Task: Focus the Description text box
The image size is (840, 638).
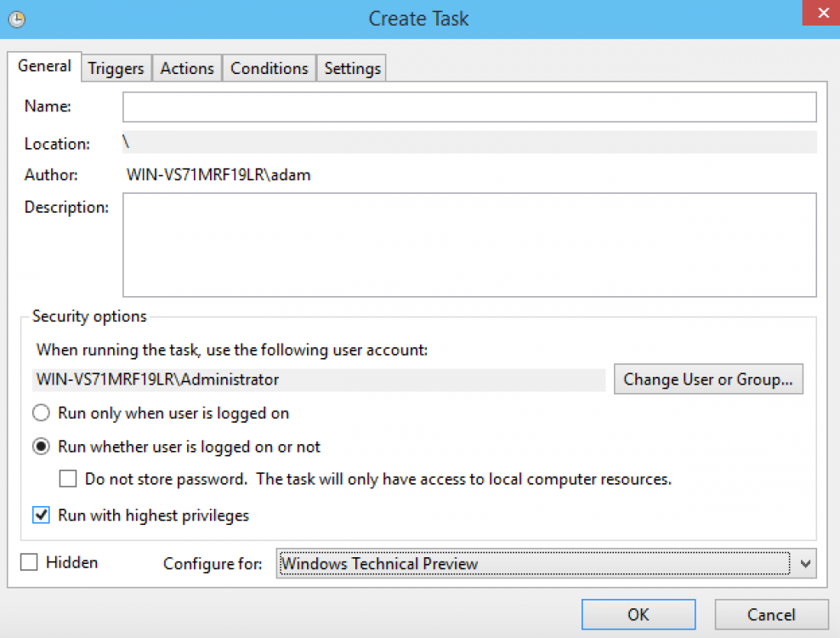Action: 469,244
